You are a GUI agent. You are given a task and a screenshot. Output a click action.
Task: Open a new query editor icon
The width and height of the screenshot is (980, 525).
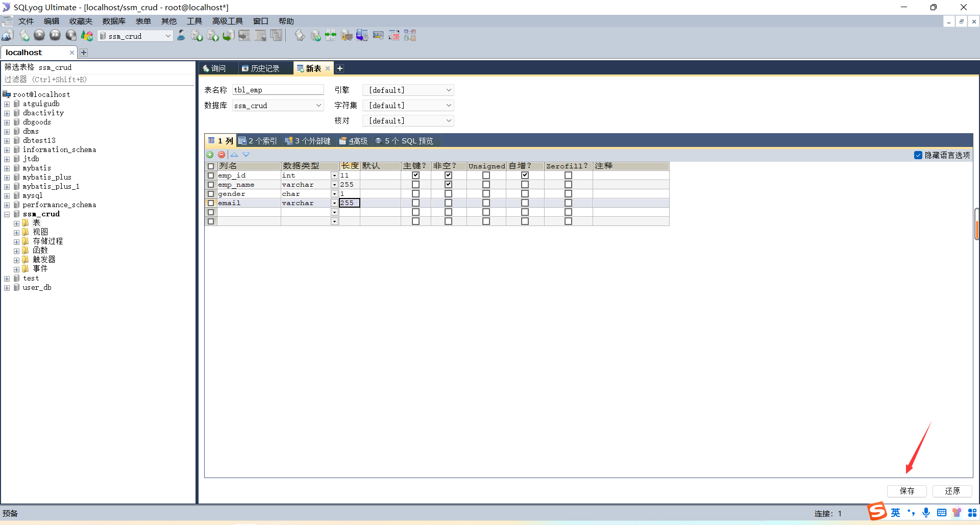click(x=24, y=35)
